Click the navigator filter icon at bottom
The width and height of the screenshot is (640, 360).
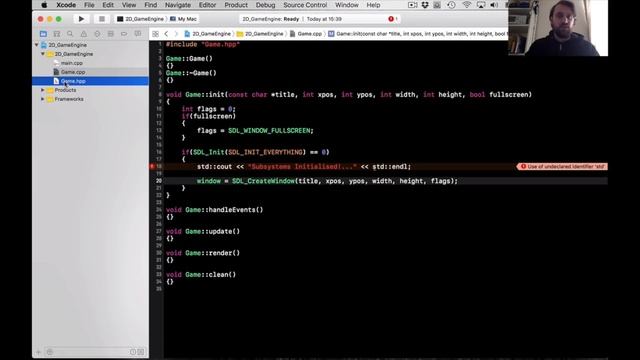point(50,352)
